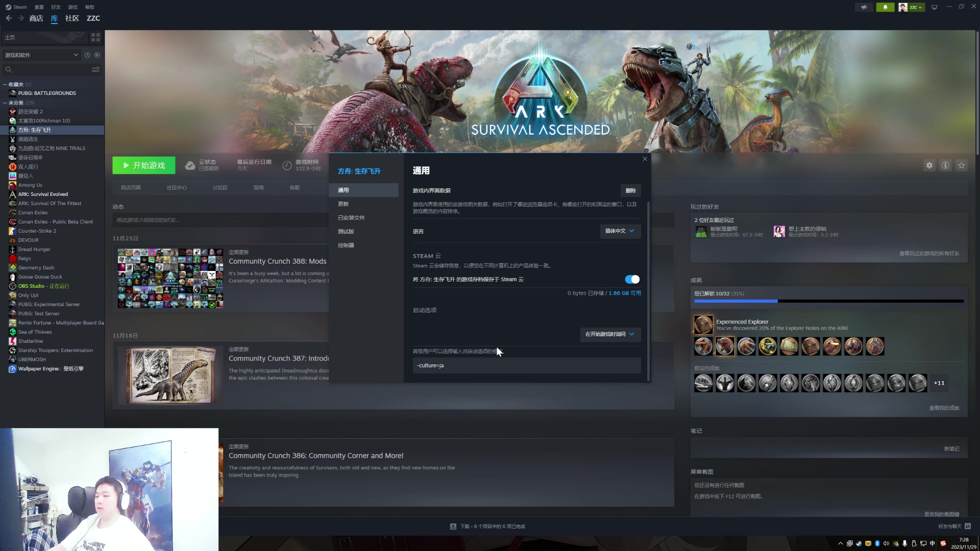Image resolution: width=980 pixels, height=551 pixels.
Task: Open Community Crunch 387 thumbnail
Action: tap(170, 375)
